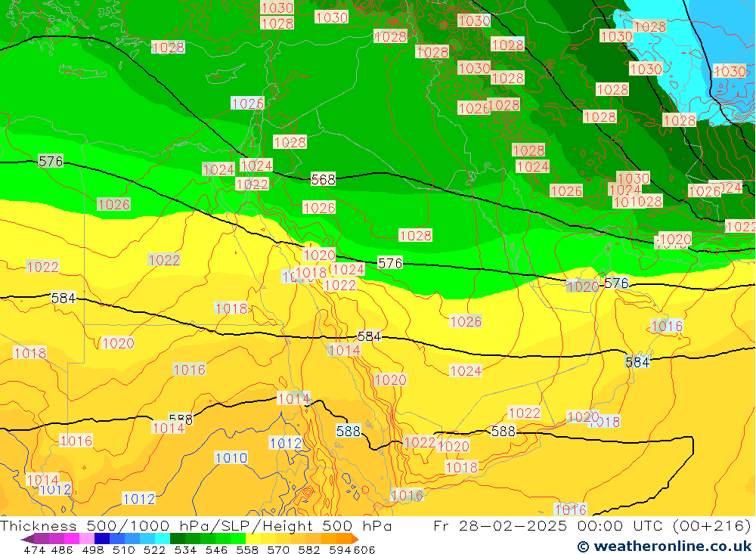Click the 474 legend value
The width and height of the screenshot is (756, 554).
tap(34, 549)
